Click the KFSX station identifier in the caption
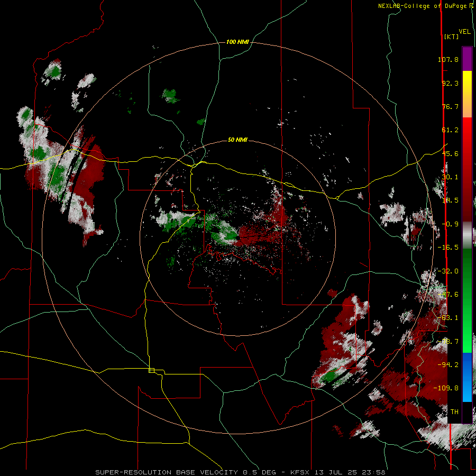Screen dimensions: 476x476 301,472
